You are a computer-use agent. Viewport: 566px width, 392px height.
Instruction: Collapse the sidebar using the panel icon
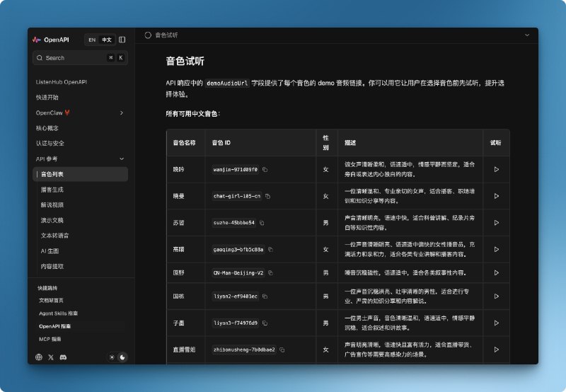(122, 40)
